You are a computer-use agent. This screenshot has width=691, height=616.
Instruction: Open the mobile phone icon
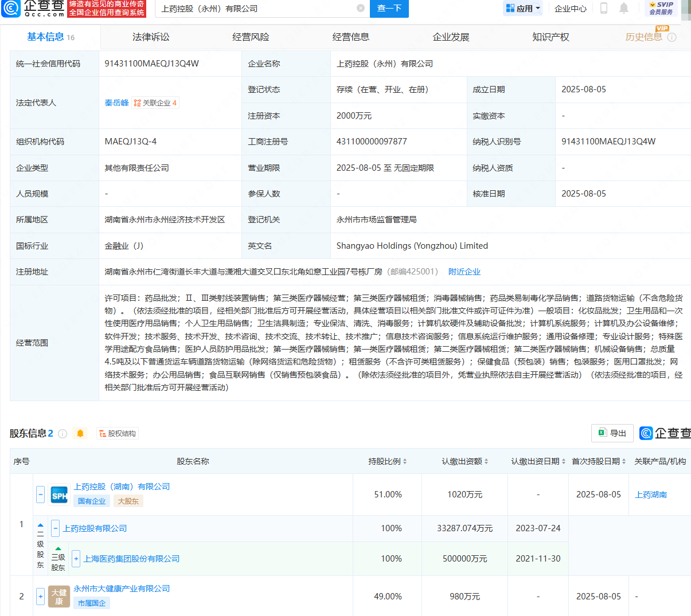click(604, 8)
